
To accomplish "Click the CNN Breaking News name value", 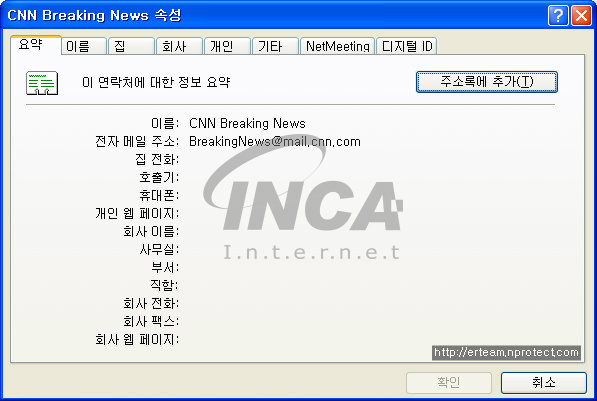I will pos(247,123).
